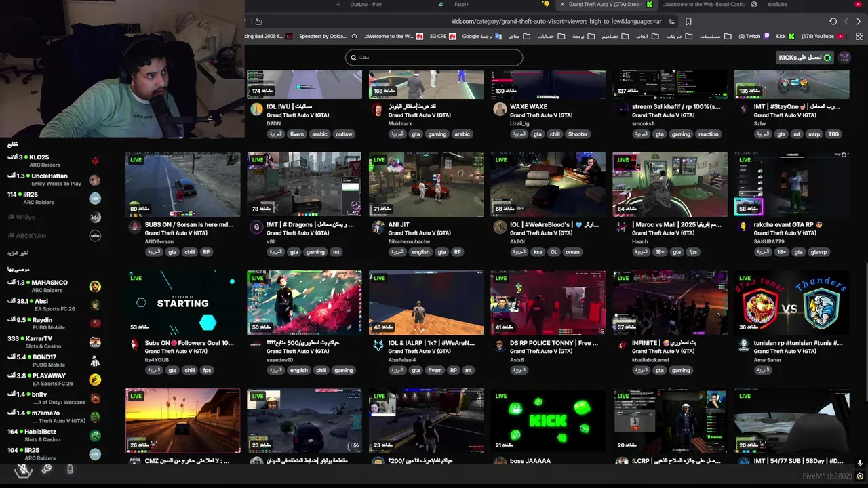This screenshot has width=868, height=488.
Task: Bookmark this page with the bookmark icon
Action: coord(688,22)
